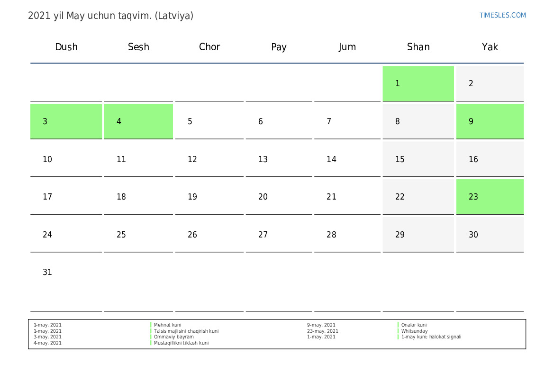Click May 28 in the Jum column
Screen dimensions: 554x392
click(331, 235)
